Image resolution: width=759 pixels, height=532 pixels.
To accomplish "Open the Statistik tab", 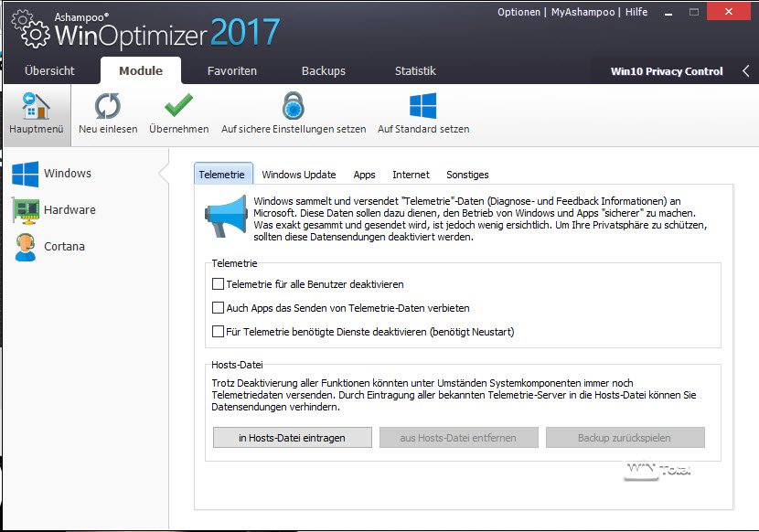I will 415,70.
